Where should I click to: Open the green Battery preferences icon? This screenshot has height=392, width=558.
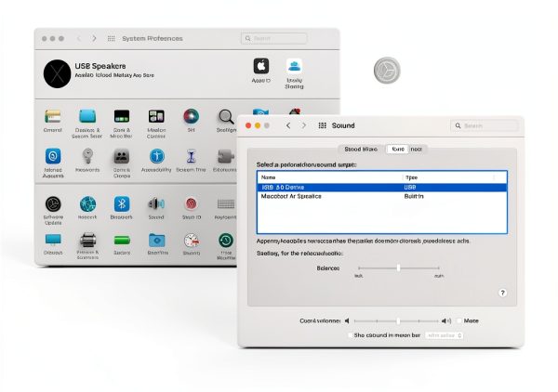[122, 241]
